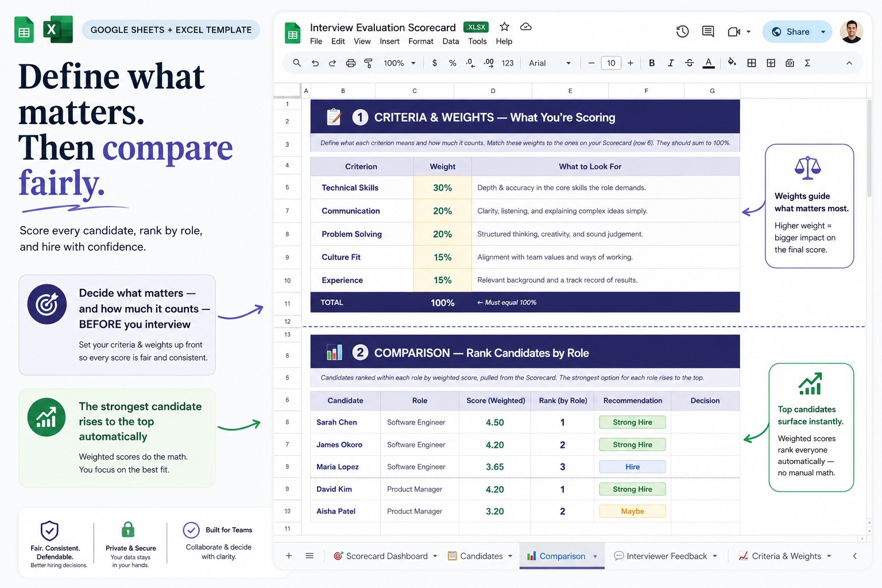882x588 pixels.
Task: Switch to the Candidates tab
Action: pyautogui.click(x=475, y=556)
